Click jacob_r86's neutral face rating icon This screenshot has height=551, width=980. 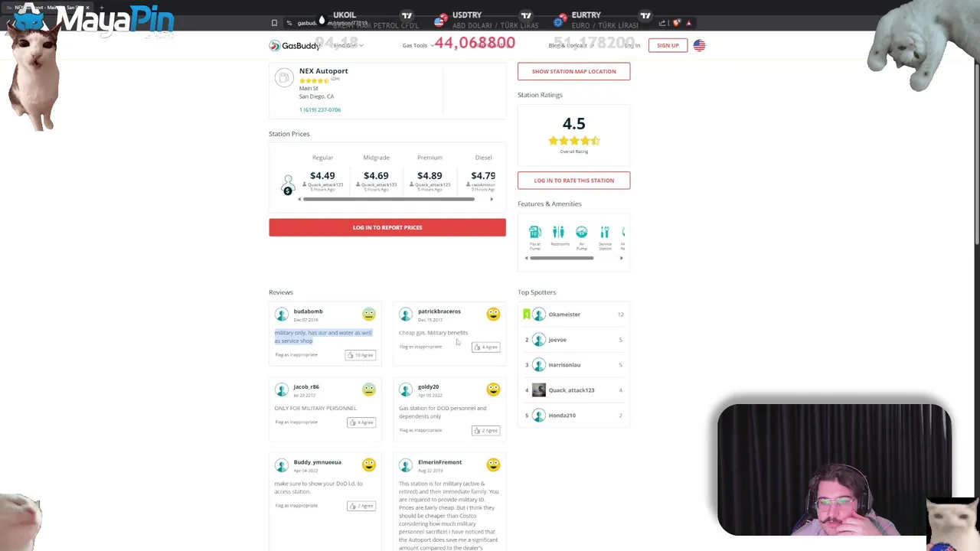pyautogui.click(x=369, y=390)
